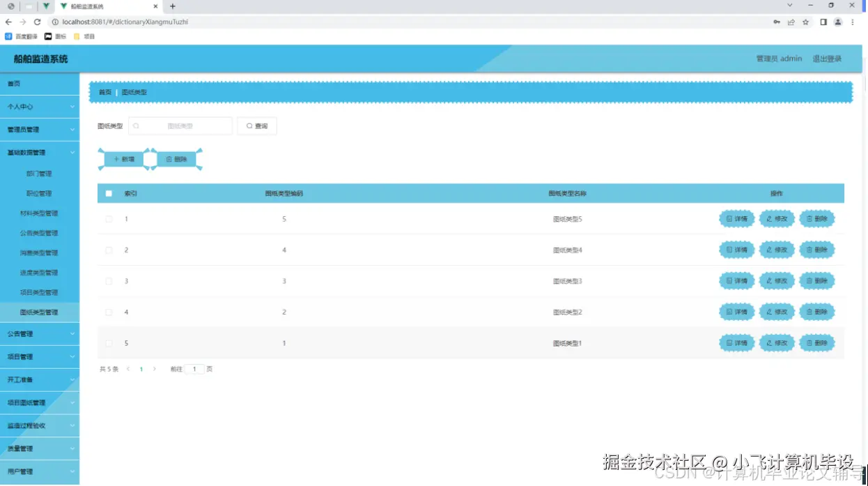Screen dimensions: 868x486
Task: Check the checkbox for row index 2
Action: (109, 250)
